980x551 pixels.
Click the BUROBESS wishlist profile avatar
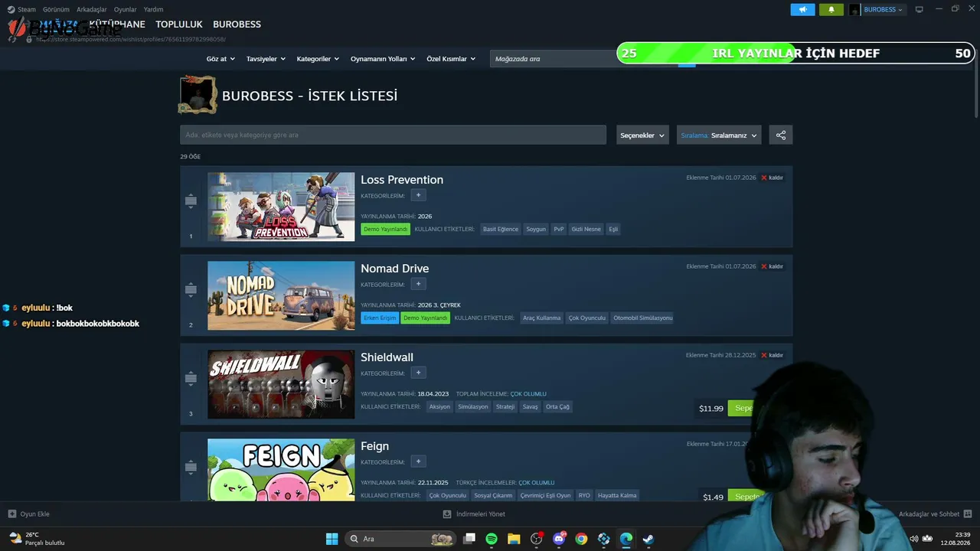[198, 95]
